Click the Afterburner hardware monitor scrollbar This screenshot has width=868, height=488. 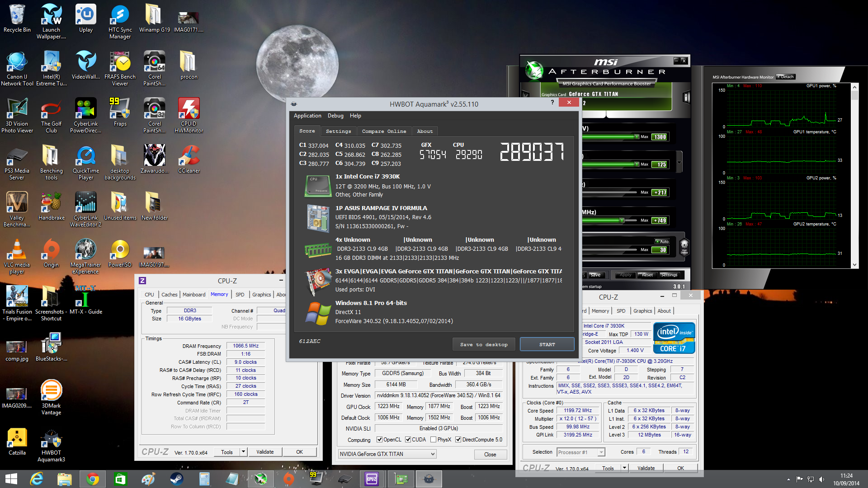tap(854, 175)
